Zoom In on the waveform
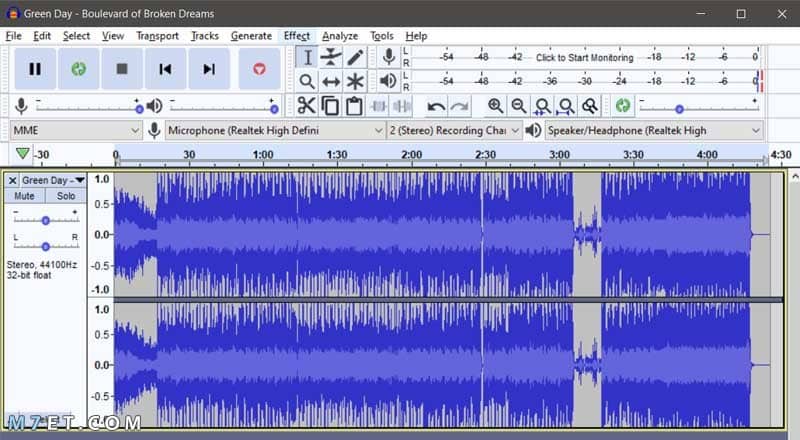This screenshot has height=440, width=800. pyautogui.click(x=495, y=106)
